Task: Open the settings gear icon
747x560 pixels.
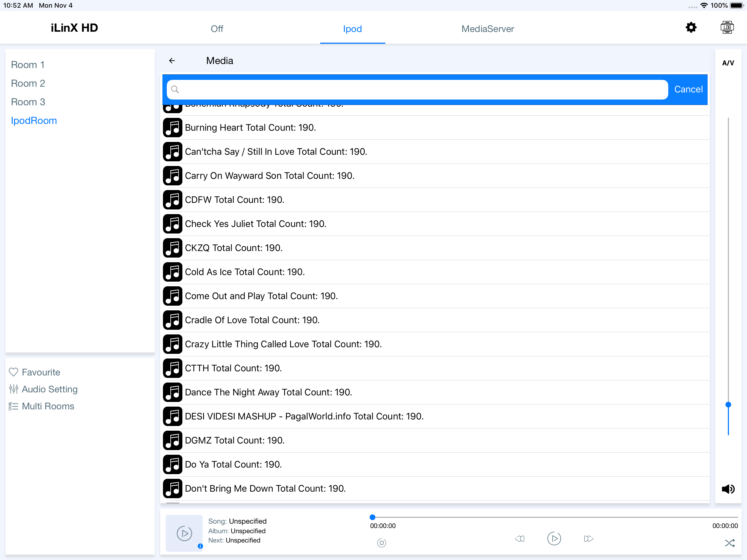Action: point(691,27)
